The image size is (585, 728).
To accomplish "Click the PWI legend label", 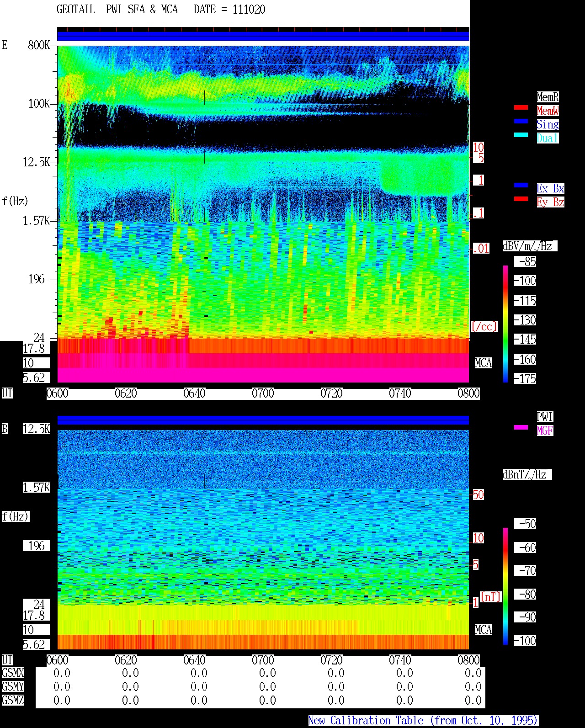I will coord(545,417).
